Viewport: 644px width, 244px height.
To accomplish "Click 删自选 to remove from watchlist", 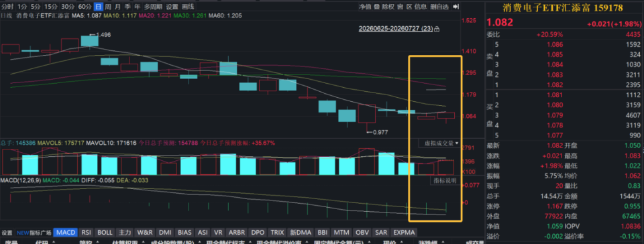I will pyautogui.click(x=439, y=7).
